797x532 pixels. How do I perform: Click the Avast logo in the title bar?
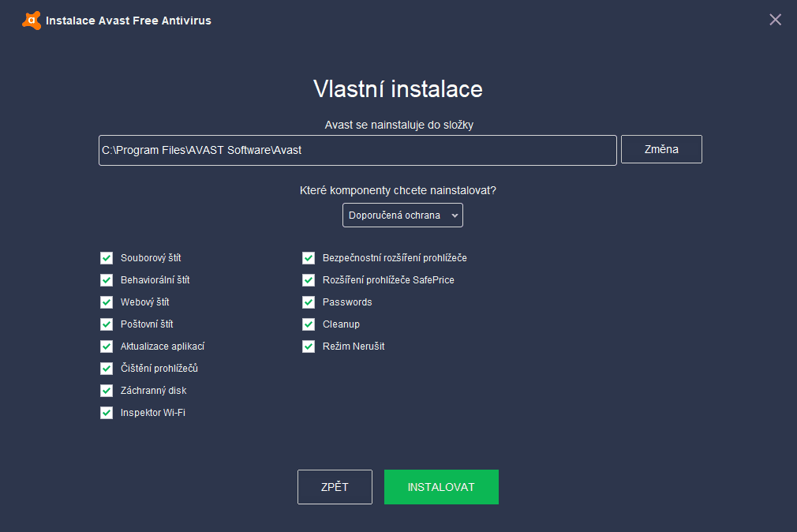(x=32, y=20)
